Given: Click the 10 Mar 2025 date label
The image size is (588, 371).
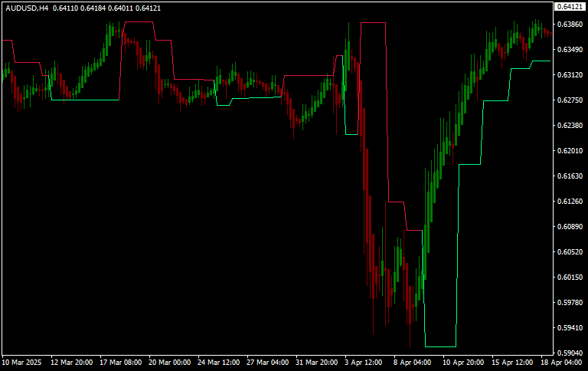Looking at the screenshot, I should click(x=21, y=363).
